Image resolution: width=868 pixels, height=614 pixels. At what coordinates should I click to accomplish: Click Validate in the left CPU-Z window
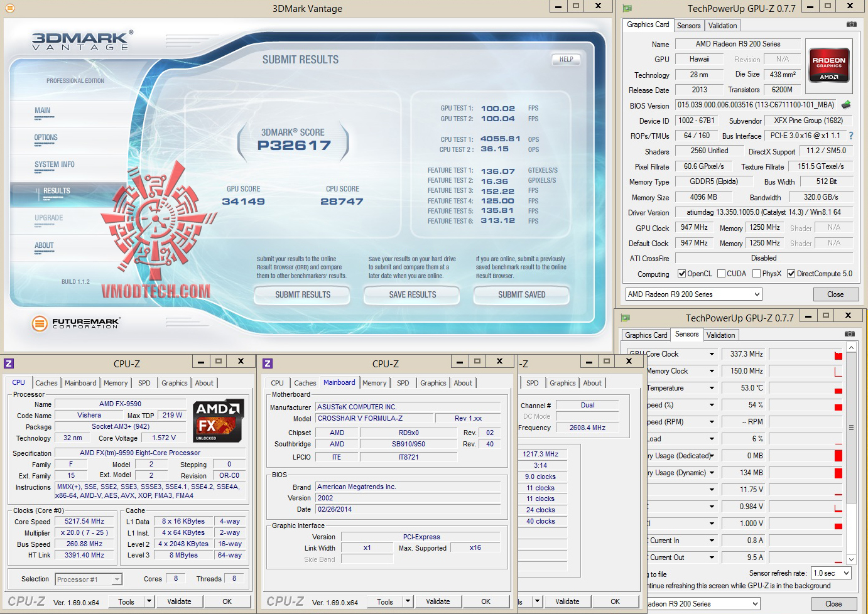click(179, 601)
